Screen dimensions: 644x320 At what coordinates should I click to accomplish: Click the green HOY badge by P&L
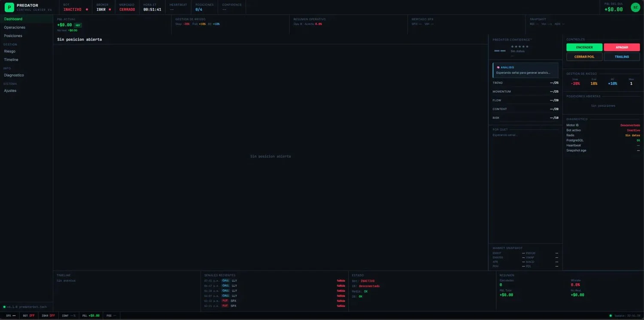78,25
